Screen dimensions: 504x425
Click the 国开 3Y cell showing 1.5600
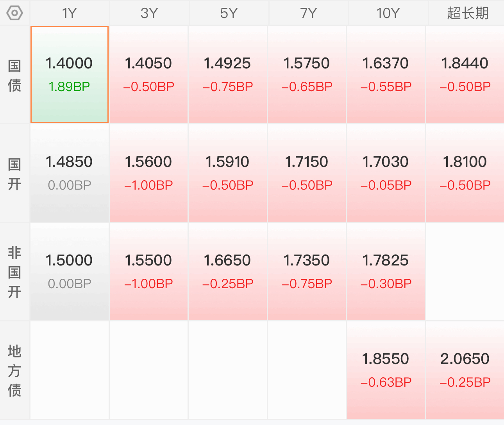[x=149, y=173]
